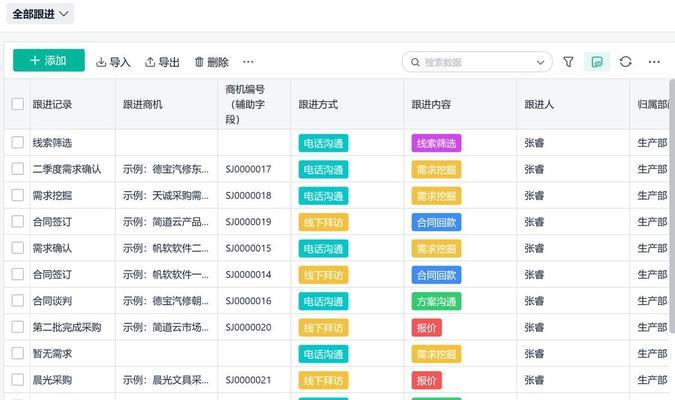Click the 导入 import button

pyautogui.click(x=113, y=62)
